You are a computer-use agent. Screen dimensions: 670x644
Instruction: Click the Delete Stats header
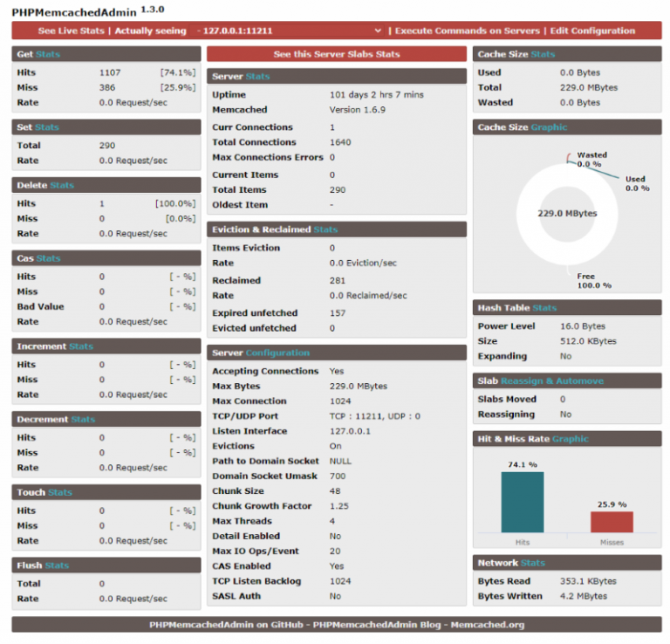(106, 185)
